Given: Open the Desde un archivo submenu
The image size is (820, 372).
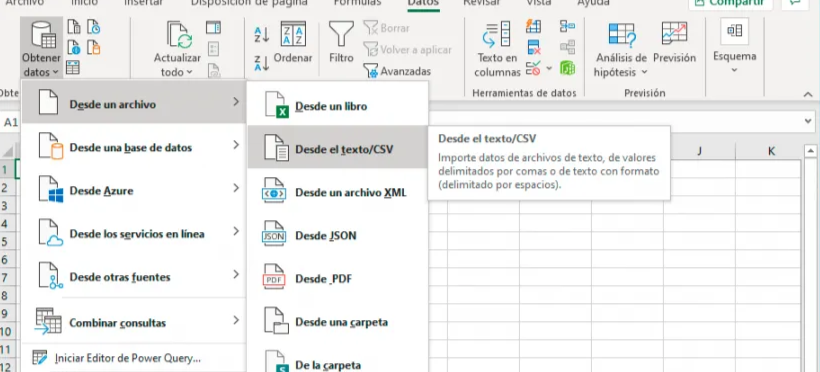Looking at the screenshot, I should [134, 102].
